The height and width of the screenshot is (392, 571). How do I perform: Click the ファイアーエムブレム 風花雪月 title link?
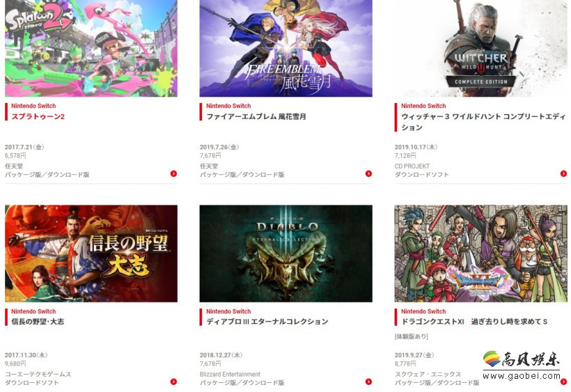tap(256, 116)
